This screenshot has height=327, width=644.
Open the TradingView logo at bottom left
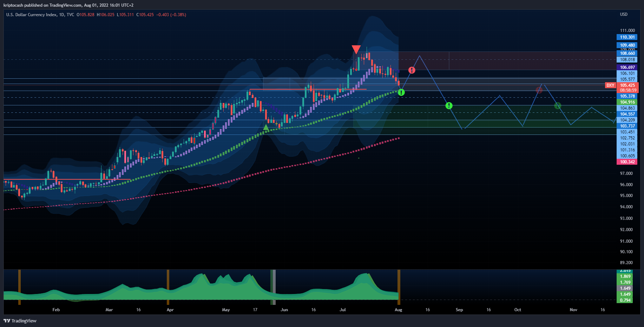pyautogui.click(x=20, y=321)
